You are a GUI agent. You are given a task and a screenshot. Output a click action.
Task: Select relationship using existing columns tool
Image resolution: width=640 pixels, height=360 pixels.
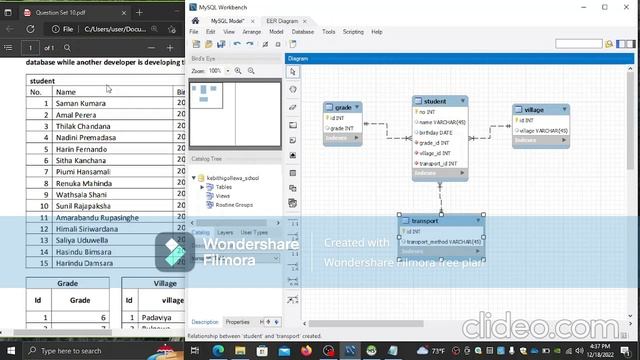(293, 300)
